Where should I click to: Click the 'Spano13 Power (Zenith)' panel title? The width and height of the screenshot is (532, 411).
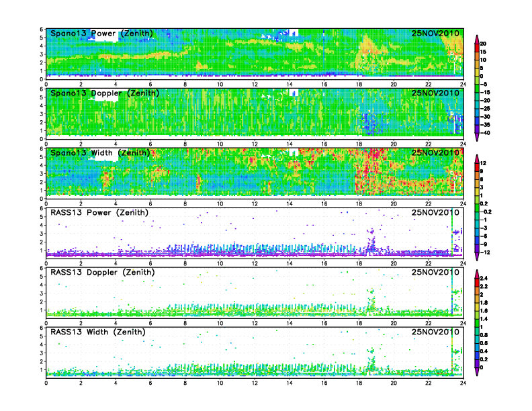pos(101,34)
